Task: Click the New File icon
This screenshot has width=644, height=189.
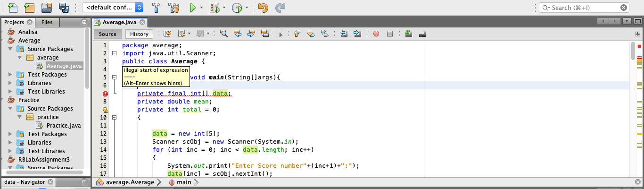Action: (13, 8)
